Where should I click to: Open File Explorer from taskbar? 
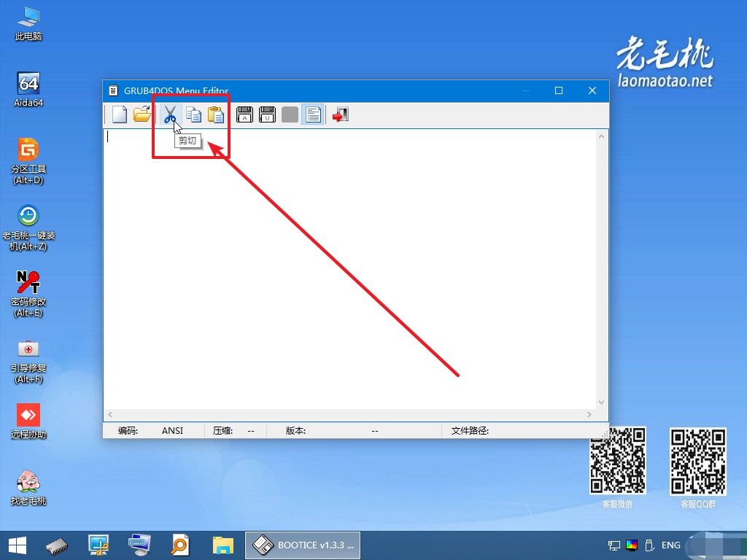click(223, 545)
